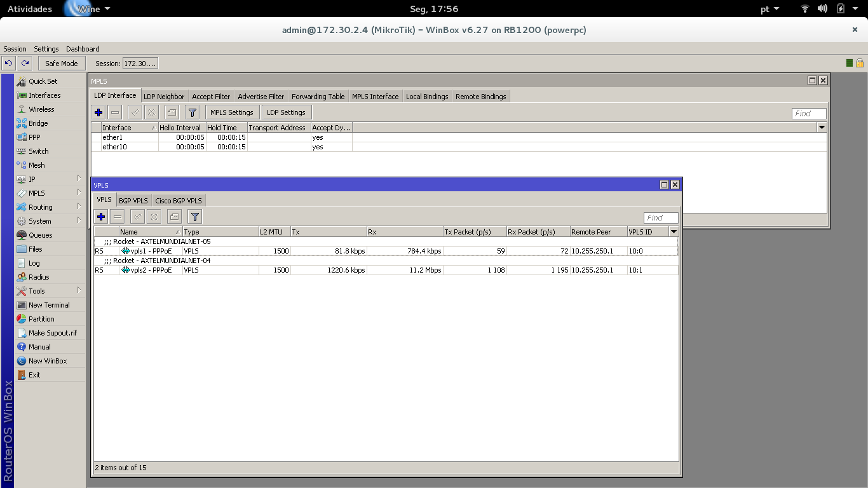Sort LDP list by Hold Time column
This screenshot has width=868, height=488.
click(226, 128)
